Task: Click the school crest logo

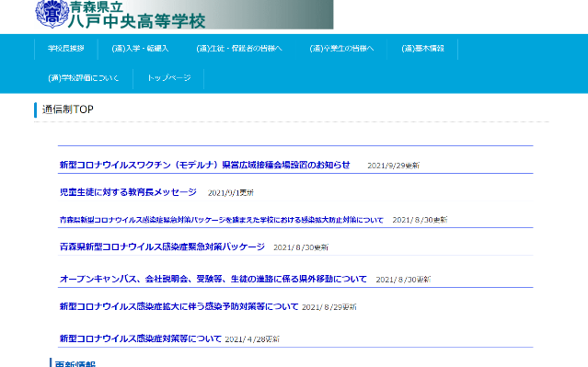Action: click(52, 14)
